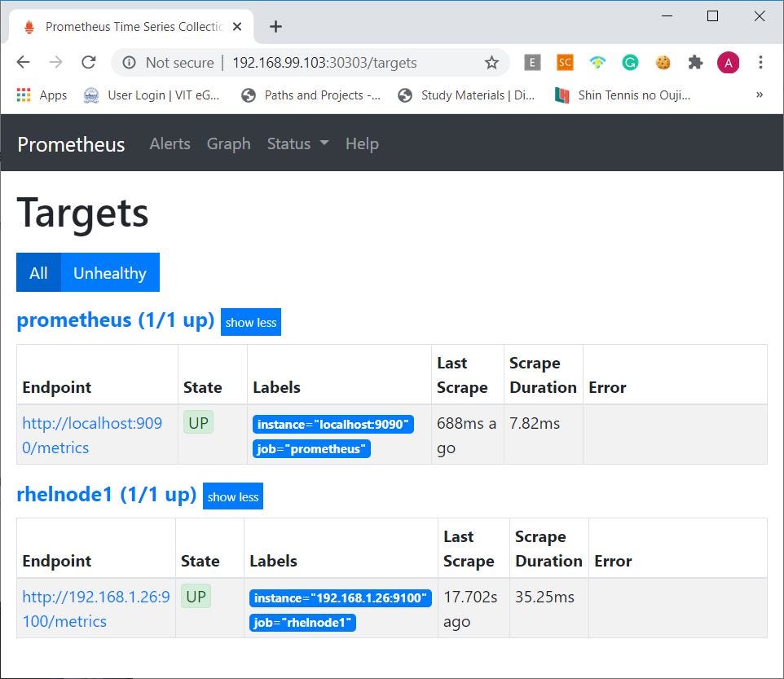Open Shin Tennis no Ouji bookmark
Image resolution: width=784 pixels, height=679 pixels.
[623, 95]
